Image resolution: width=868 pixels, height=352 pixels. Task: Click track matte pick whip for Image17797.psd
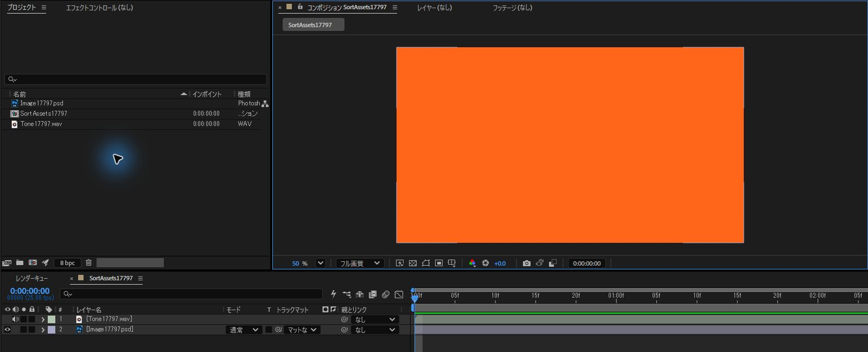(x=278, y=330)
